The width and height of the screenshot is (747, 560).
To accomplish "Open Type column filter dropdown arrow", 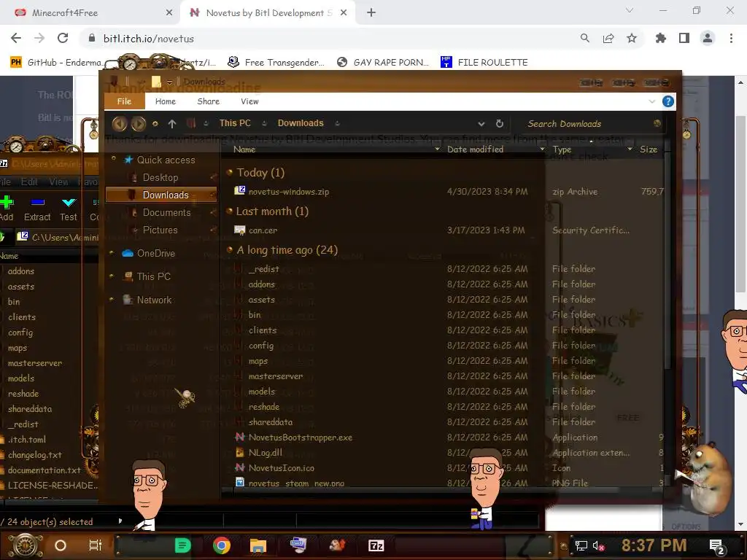I will tap(630, 149).
